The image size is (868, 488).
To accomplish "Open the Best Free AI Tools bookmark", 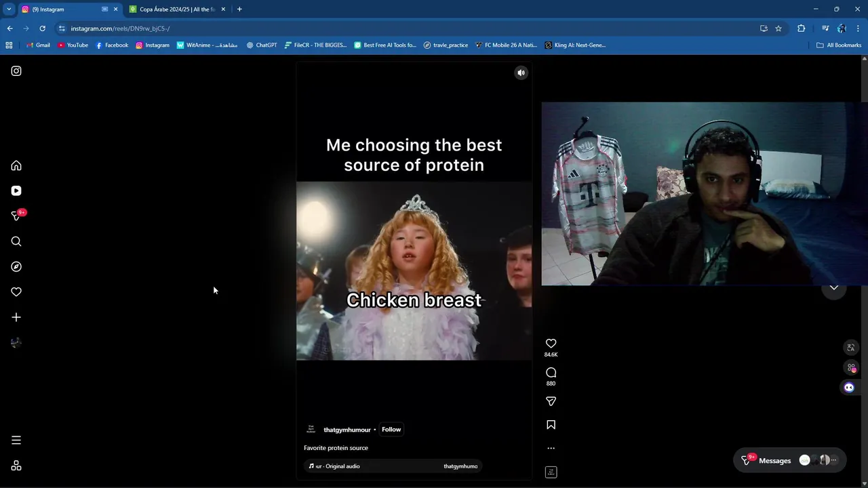I will tap(385, 45).
